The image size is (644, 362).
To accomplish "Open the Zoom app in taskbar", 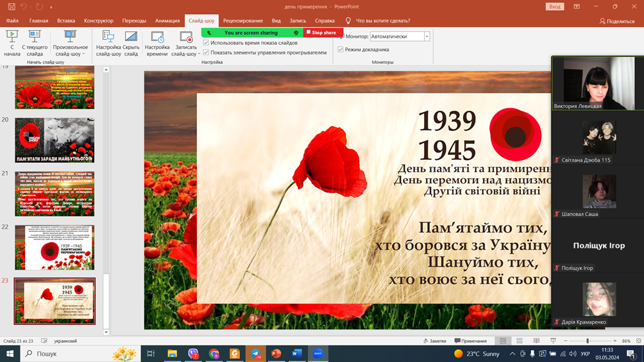I will click(318, 354).
